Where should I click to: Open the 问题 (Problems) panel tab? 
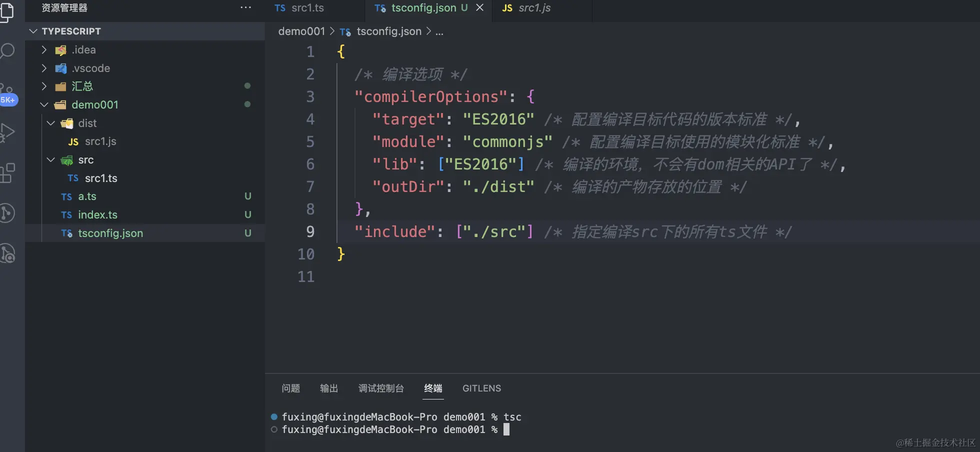(290, 388)
